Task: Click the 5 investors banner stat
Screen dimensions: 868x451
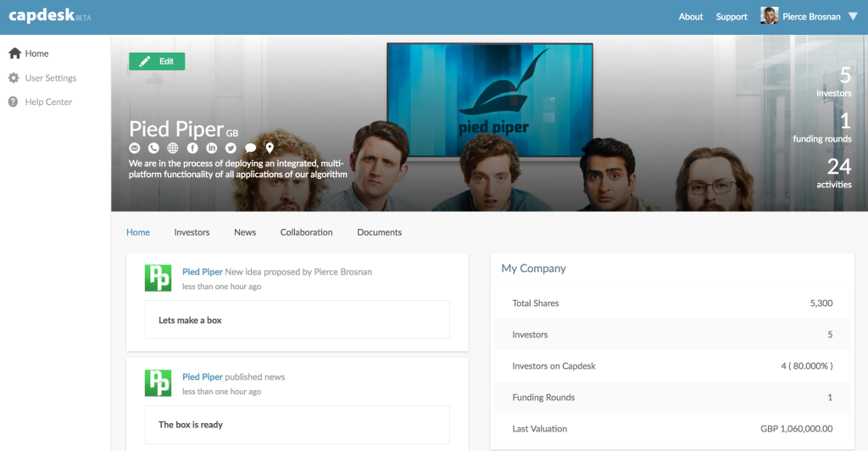Action: click(x=834, y=82)
